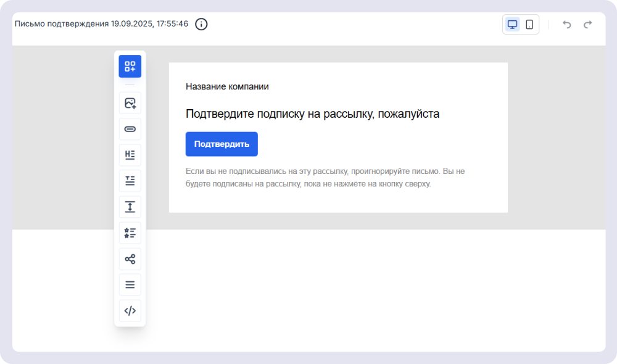The height and width of the screenshot is (364, 617).
Task: Insert a list block
Action: tap(130, 233)
